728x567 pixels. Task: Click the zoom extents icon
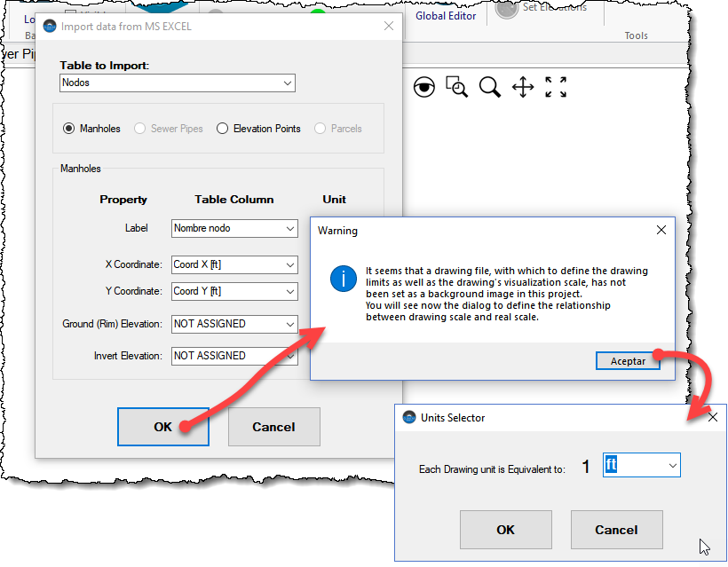(556, 87)
